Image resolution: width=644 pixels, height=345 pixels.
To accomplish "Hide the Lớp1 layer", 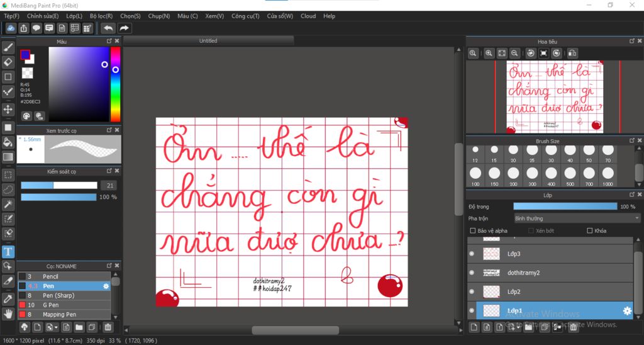I will click(472, 310).
